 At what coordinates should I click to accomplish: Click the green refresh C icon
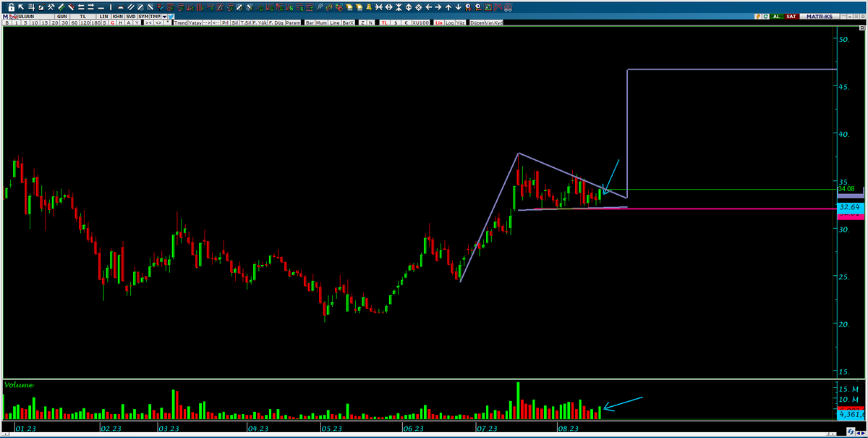tap(766, 16)
